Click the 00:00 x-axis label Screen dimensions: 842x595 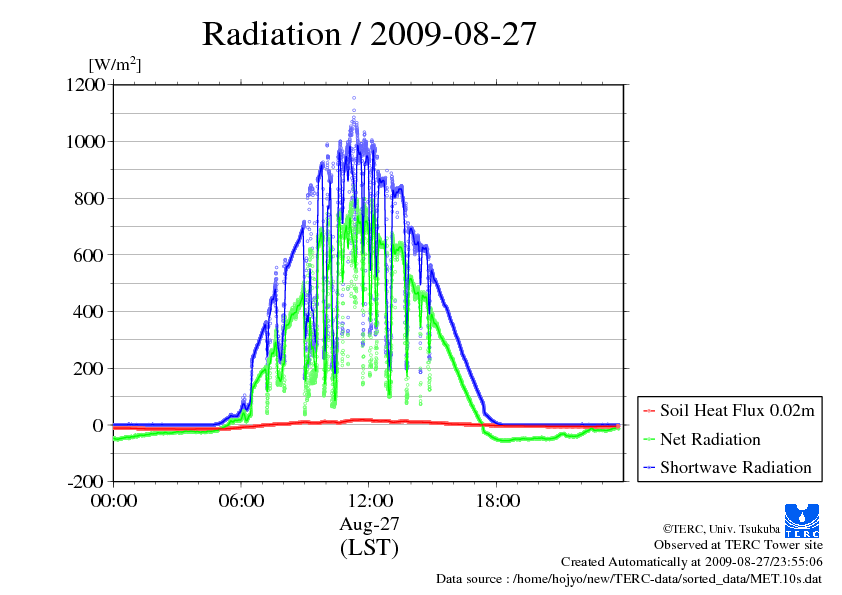[x=114, y=501]
